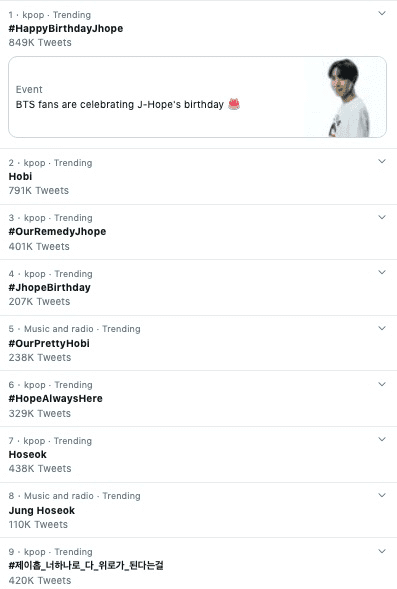Screen dimensions: 397x589
Task: Expand the chevron for #HopeAlwaysHere trend
Action: coord(382,384)
